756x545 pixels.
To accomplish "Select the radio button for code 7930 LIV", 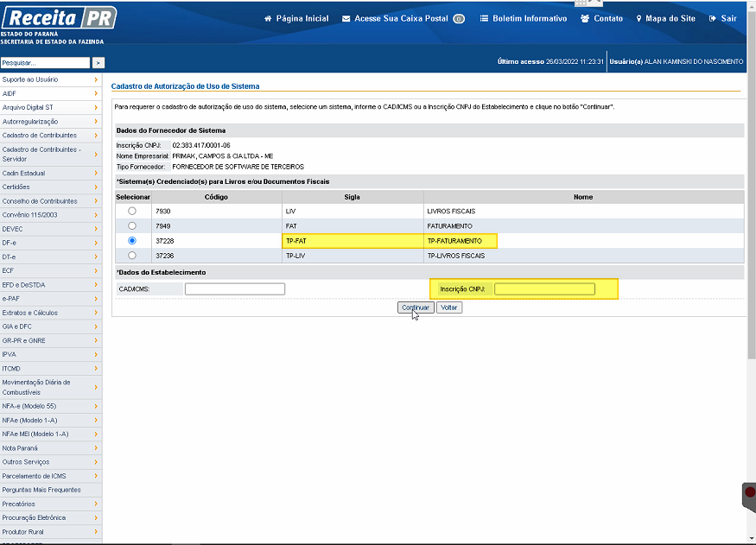I will pos(132,211).
